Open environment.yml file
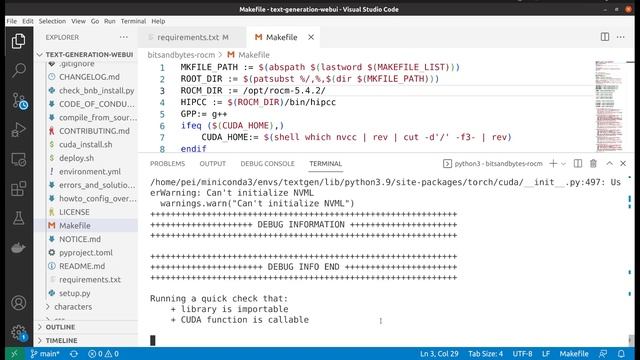The width and height of the screenshot is (640, 360). pyautogui.click(x=90, y=171)
